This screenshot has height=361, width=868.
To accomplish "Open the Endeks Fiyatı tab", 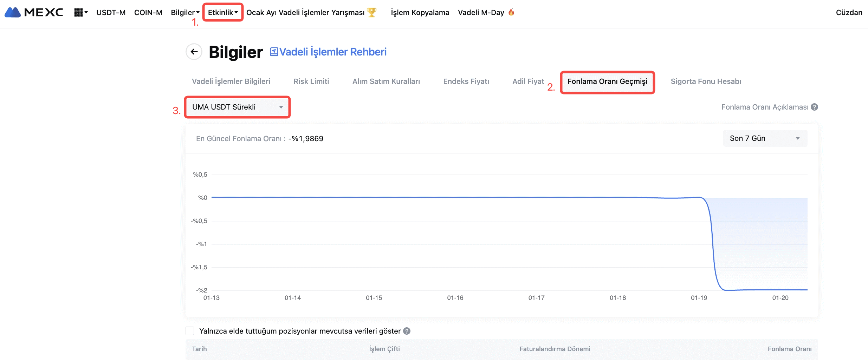I will [466, 81].
